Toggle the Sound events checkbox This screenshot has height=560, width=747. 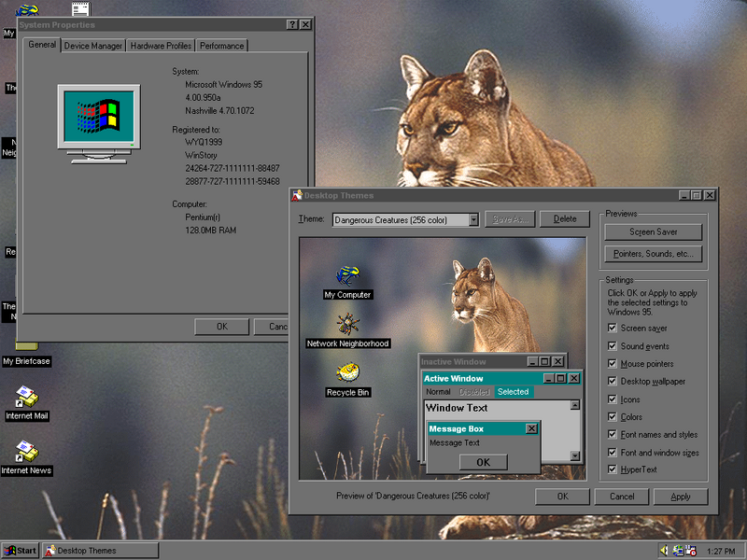[613, 346]
